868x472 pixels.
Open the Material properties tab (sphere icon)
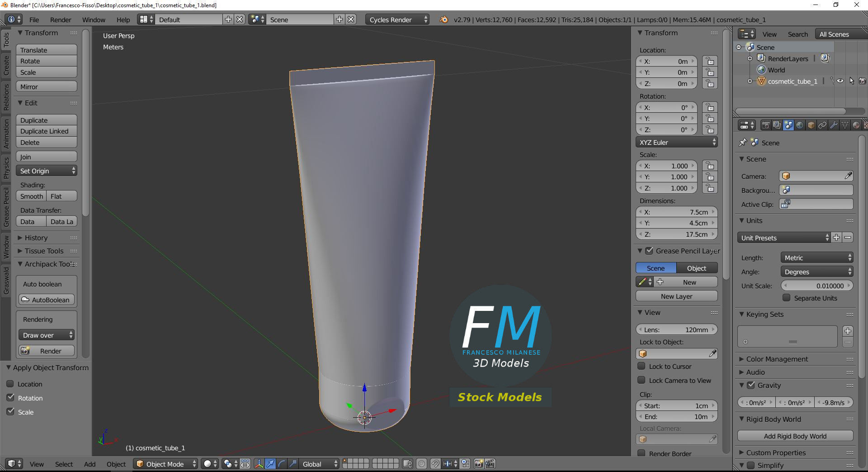tap(856, 125)
